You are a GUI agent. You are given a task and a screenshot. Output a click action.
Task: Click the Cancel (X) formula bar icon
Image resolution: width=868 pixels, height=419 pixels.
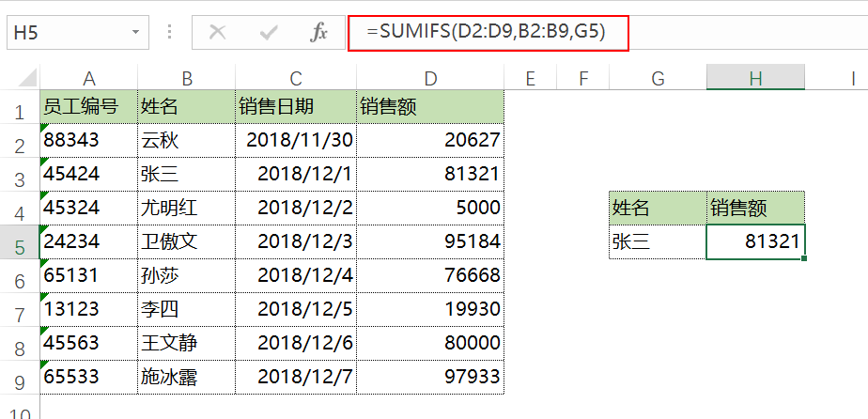click(218, 33)
